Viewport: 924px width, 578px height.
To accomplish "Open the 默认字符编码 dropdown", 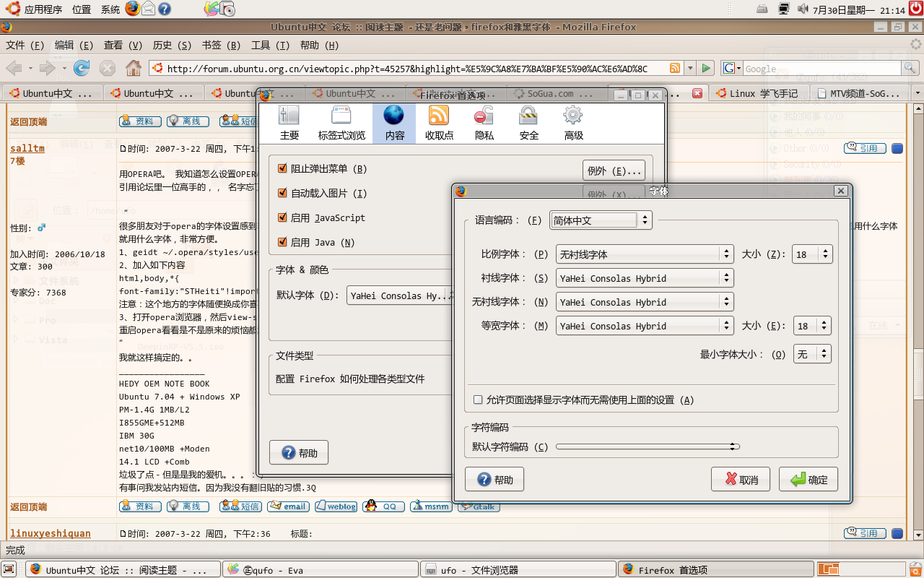I will click(x=648, y=447).
